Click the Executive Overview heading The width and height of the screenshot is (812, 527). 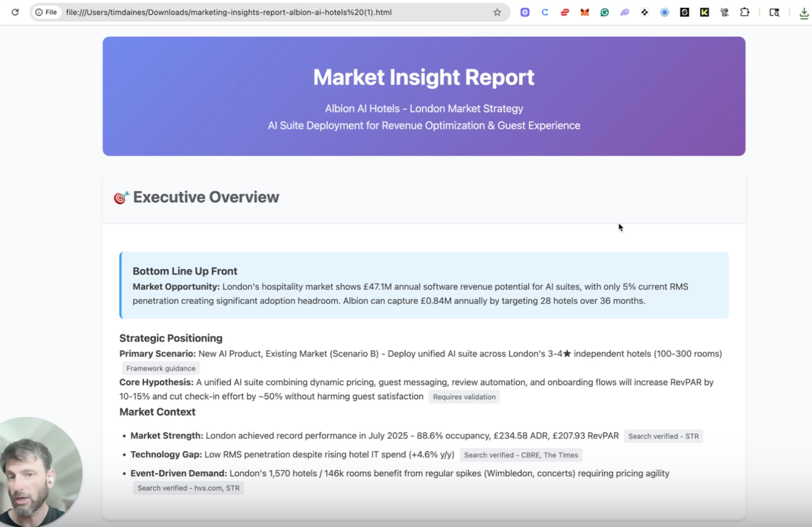(206, 197)
